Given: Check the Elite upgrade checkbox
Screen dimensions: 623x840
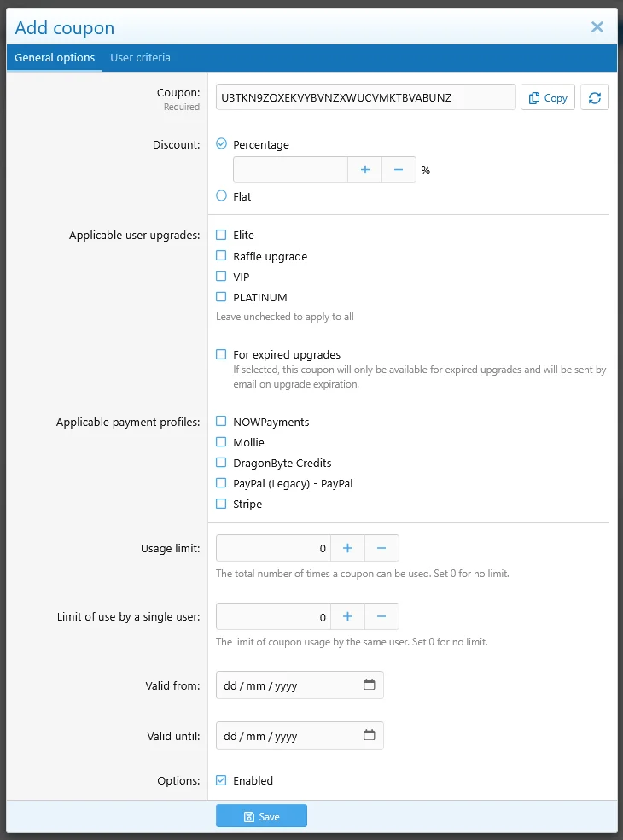Looking at the screenshot, I should (221, 234).
